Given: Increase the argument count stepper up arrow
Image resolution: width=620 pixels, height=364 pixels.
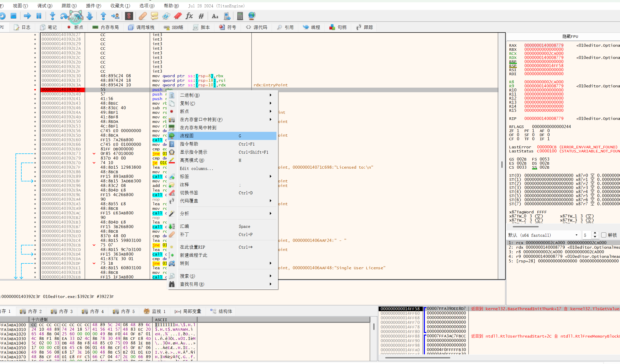Looking at the screenshot, I should 595,233.
